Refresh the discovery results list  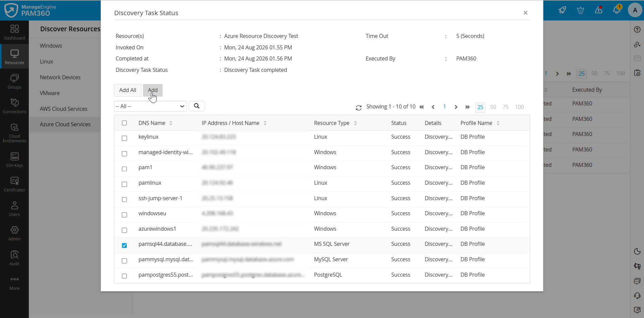359,107
